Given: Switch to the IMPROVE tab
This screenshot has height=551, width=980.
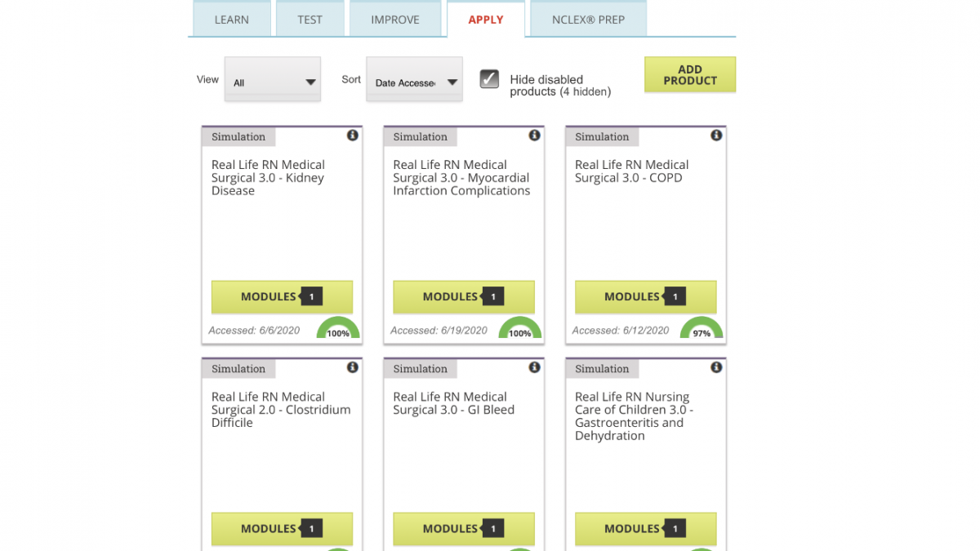Looking at the screenshot, I should tap(395, 19).
